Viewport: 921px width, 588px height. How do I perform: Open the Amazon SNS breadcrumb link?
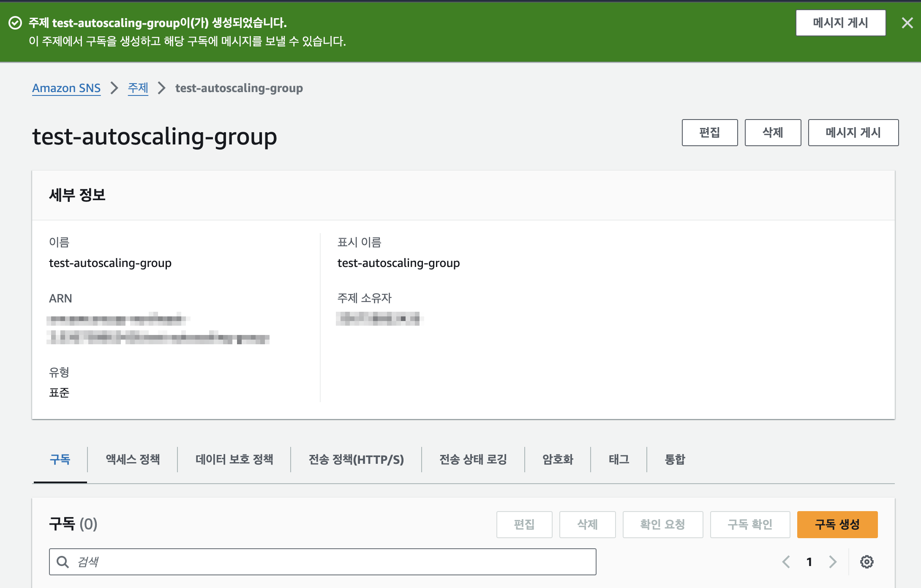(x=66, y=88)
